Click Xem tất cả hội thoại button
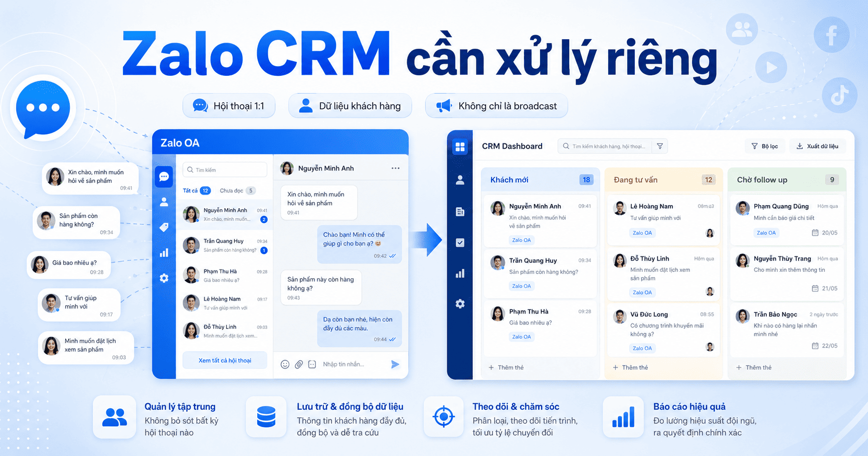Image resolution: width=868 pixels, height=456 pixels. pyautogui.click(x=225, y=360)
